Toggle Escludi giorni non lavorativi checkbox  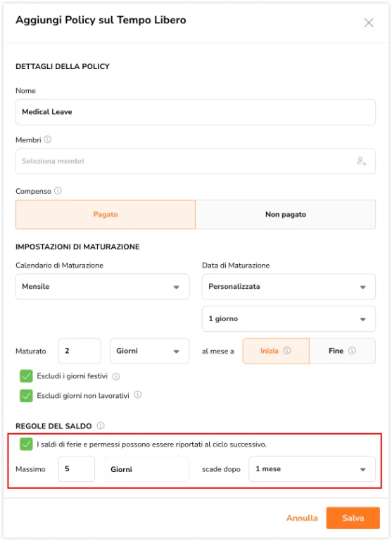click(x=26, y=396)
